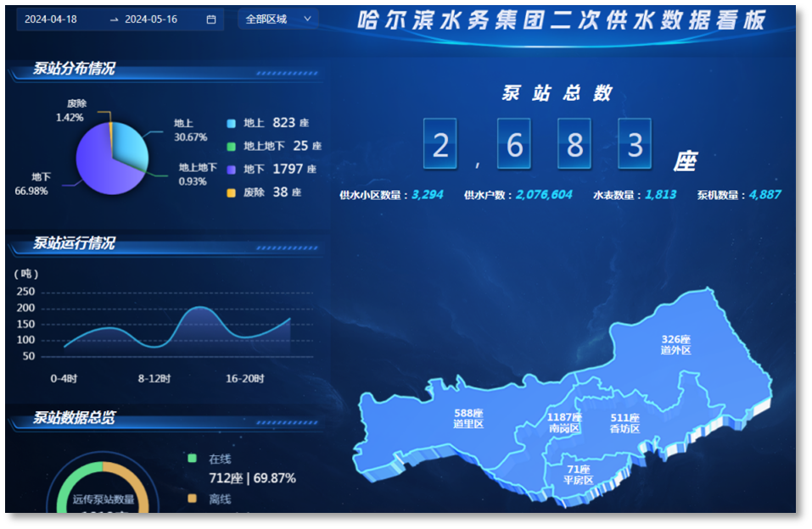Click the start date 2024-04-18 field
812x529 pixels.
[x=51, y=19]
